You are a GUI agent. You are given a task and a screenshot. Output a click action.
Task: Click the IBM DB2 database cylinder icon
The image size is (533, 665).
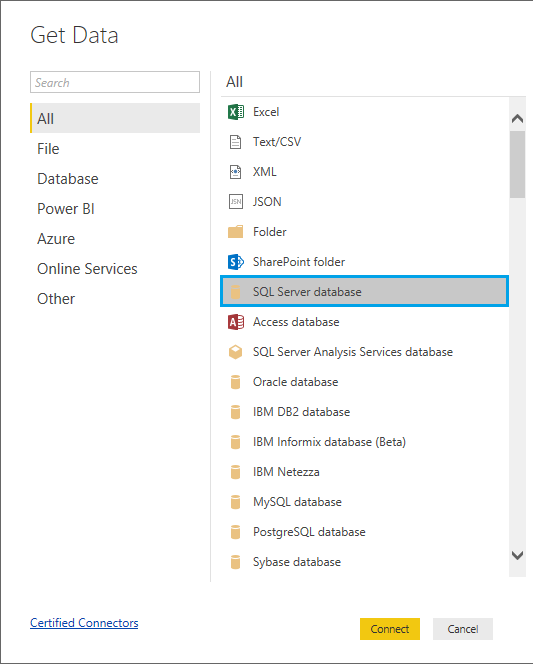tap(235, 412)
